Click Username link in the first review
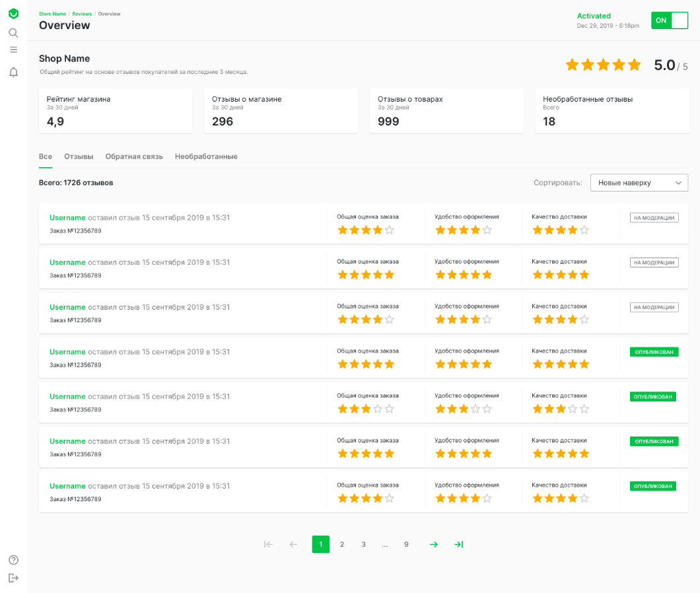Screen dimensions: 700x593 pos(67,218)
